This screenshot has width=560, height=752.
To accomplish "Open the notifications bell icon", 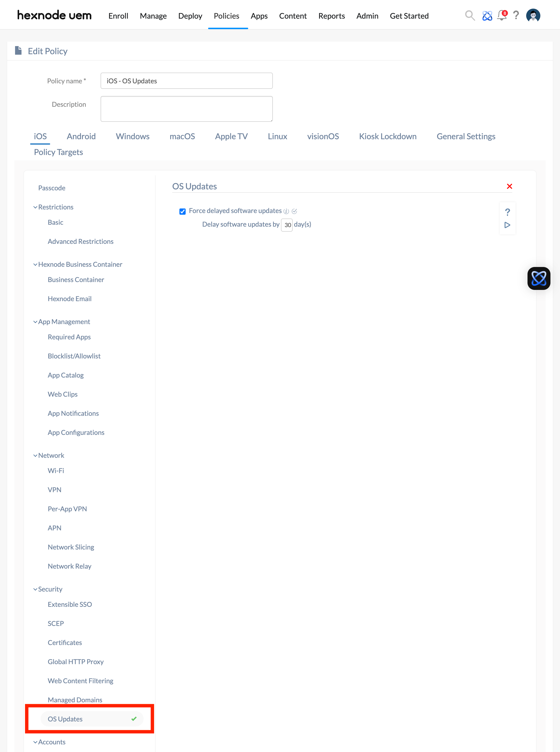I will [502, 15].
